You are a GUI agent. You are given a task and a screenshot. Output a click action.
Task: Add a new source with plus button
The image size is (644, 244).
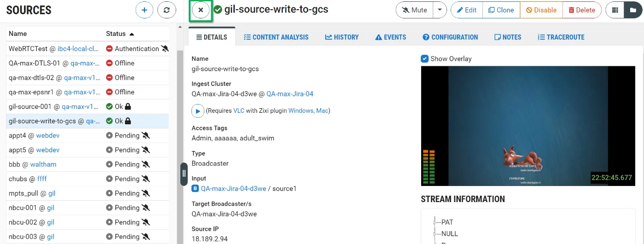pyautogui.click(x=144, y=10)
